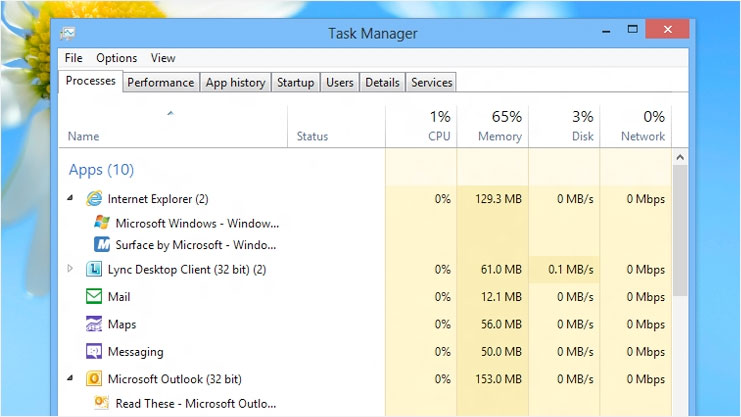The width and height of the screenshot is (741, 417).
Task: Open the File menu
Action: tap(73, 58)
